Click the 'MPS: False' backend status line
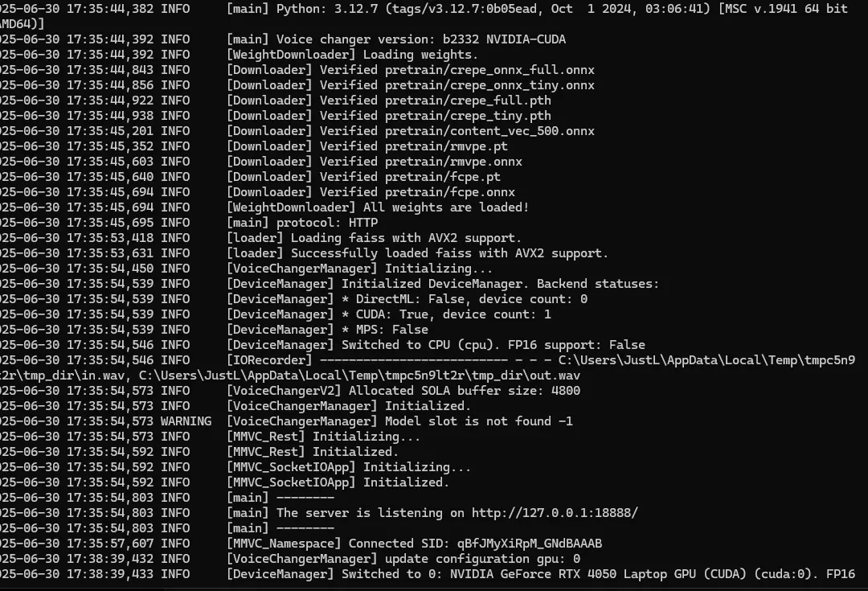This screenshot has height=591, width=868. [385, 330]
